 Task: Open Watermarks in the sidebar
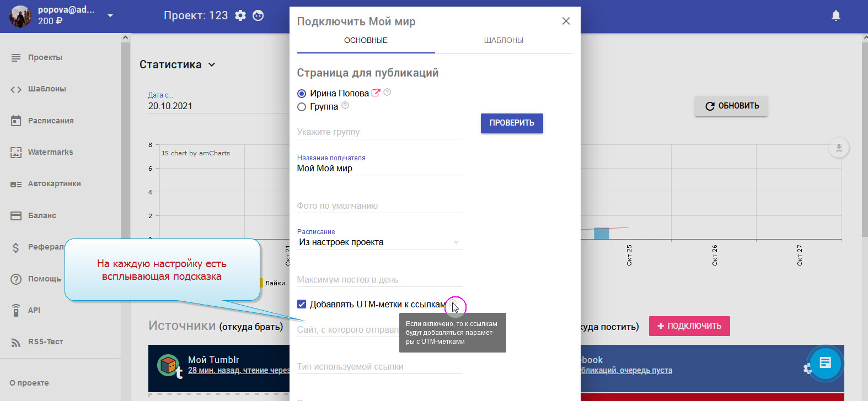click(50, 153)
